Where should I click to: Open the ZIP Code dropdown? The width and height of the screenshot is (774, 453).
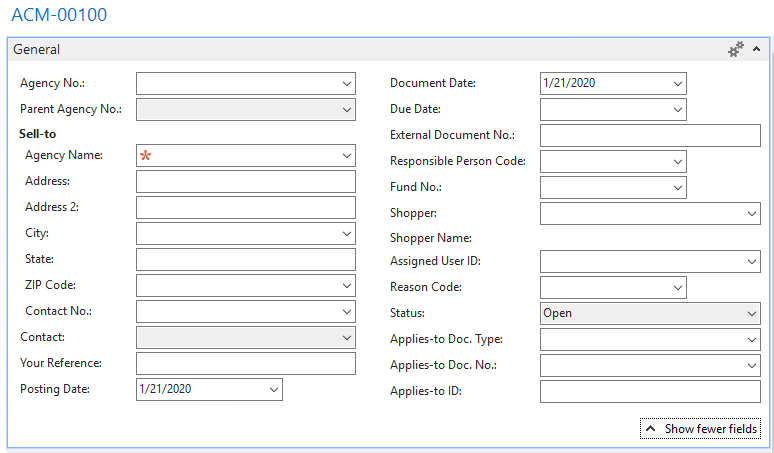(x=346, y=285)
